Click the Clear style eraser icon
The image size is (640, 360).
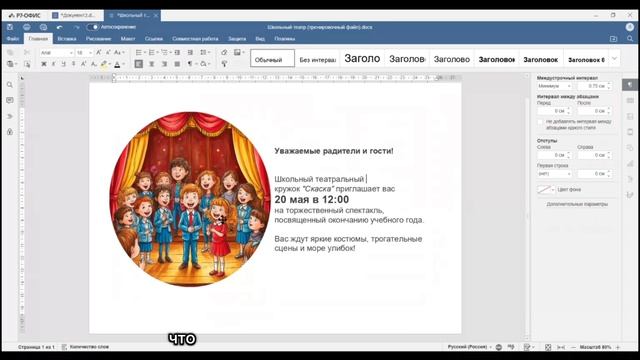[224, 53]
